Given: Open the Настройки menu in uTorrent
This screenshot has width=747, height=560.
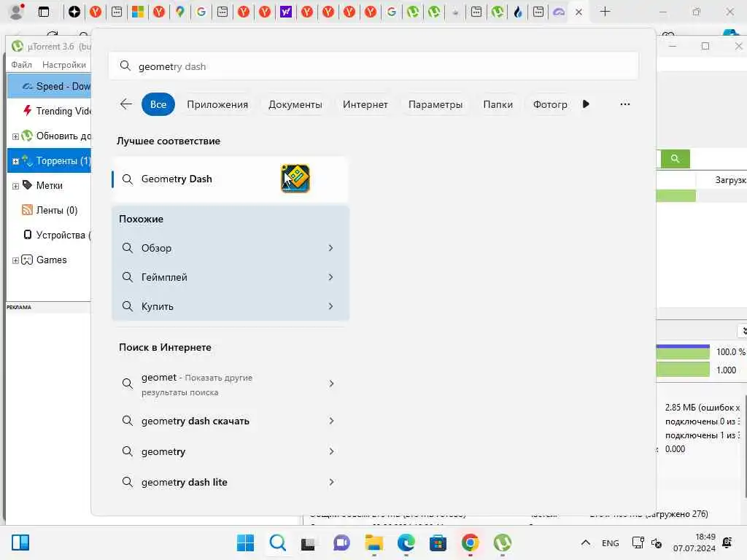Looking at the screenshot, I should pyautogui.click(x=64, y=65).
